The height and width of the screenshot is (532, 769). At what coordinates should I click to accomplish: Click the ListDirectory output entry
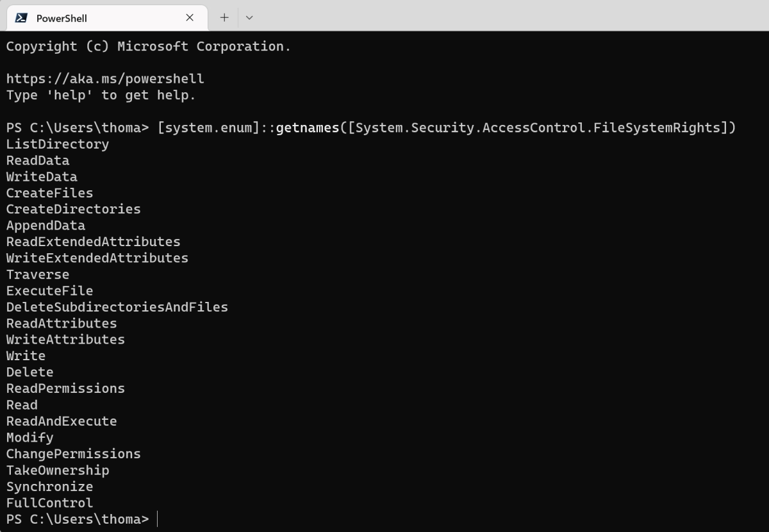click(x=58, y=144)
